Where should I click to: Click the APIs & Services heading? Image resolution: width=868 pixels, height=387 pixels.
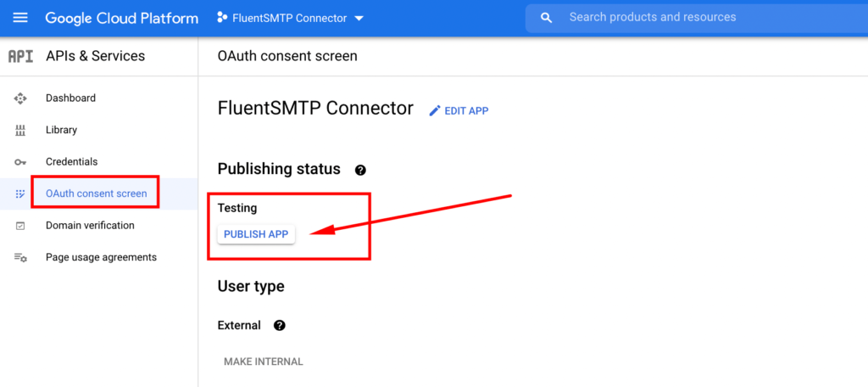pos(95,56)
